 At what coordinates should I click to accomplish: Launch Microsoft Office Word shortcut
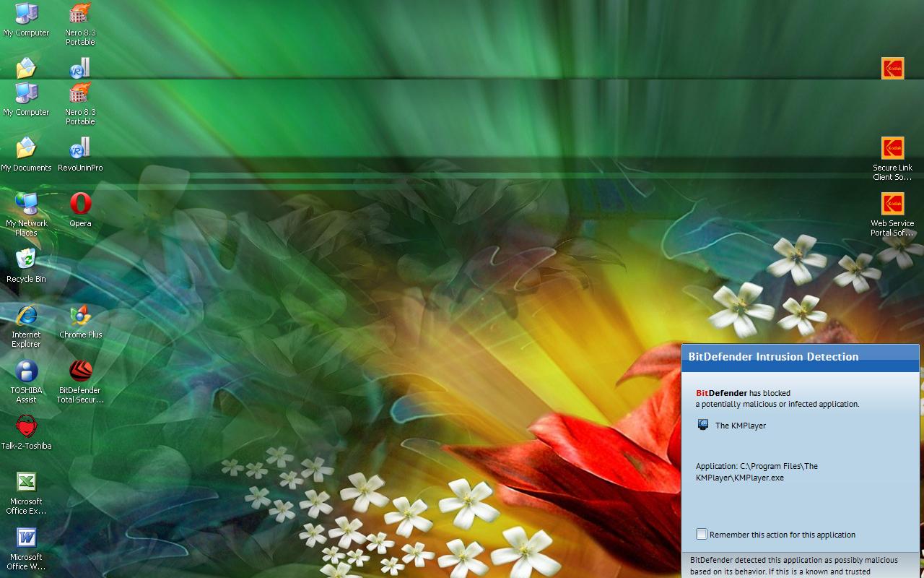pos(26,549)
